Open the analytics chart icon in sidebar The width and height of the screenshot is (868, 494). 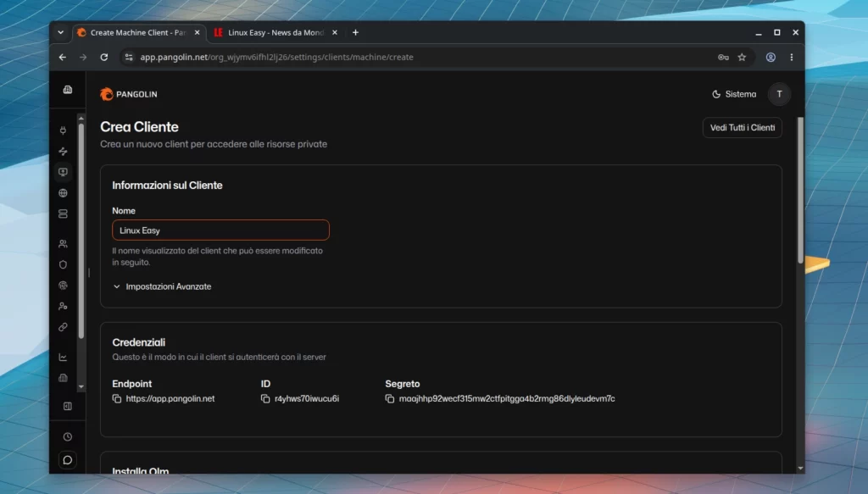pyautogui.click(x=63, y=358)
